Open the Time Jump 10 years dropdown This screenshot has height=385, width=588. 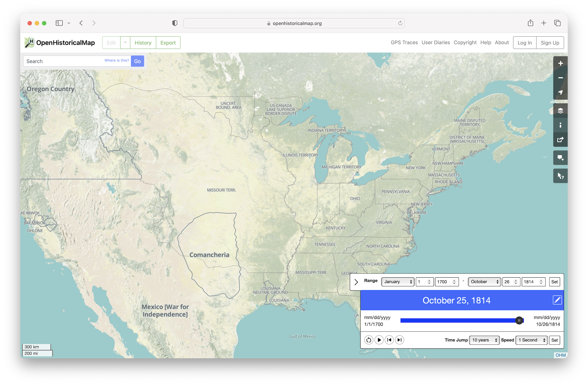coord(484,340)
